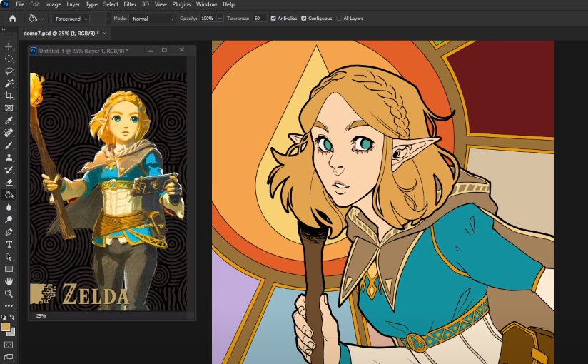588x364 pixels.
Task: Click the Home screen icon
Action: coord(12,19)
